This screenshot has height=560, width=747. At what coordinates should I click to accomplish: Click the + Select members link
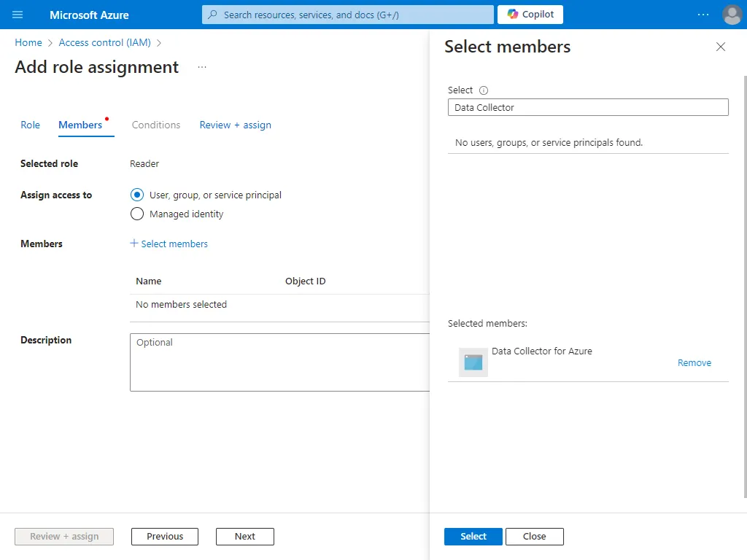[x=169, y=244]
